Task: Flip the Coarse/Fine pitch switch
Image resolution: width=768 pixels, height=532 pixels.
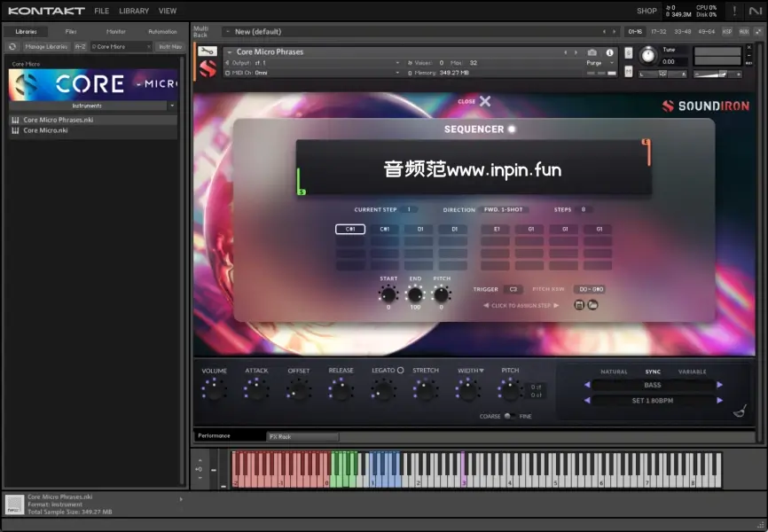Action: coord(509,416)
